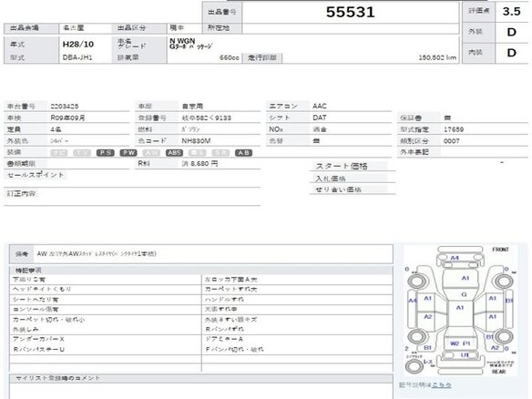Click the 4名 seating capacity value

[56, 129]
